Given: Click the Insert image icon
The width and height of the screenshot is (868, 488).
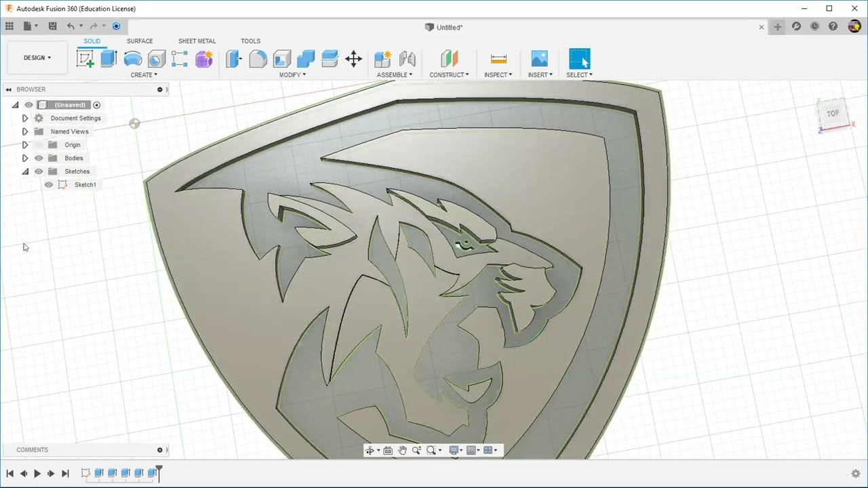Looking at the screenshot, I should click(540, 59).
